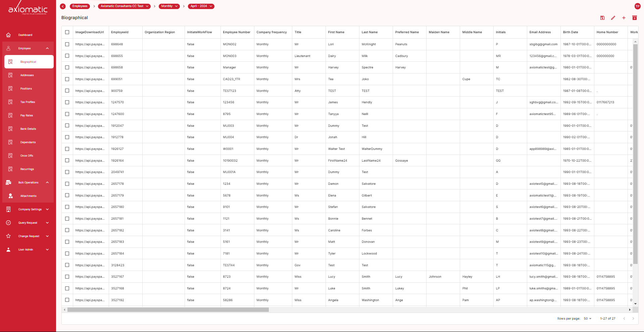
Task: Open the April - 2024 period dropdown
Action: (201, 6)
